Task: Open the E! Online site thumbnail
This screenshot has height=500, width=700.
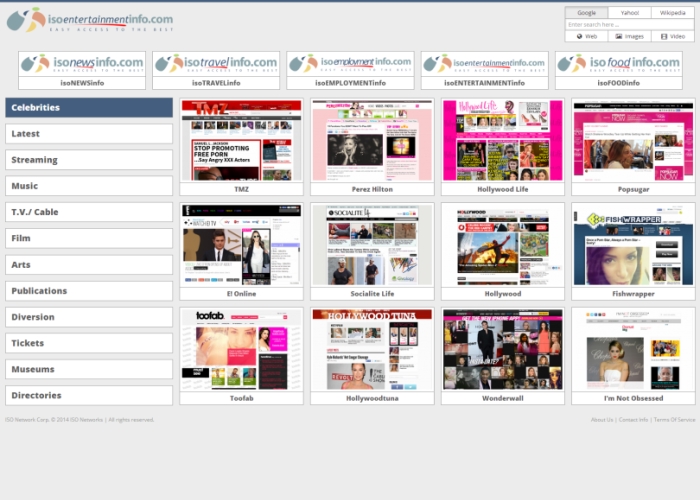Action: click(242, 245)
